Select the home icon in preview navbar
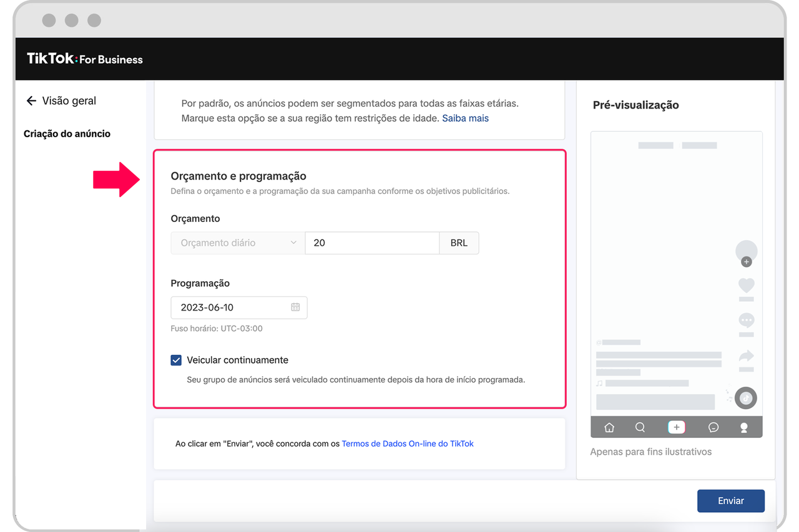799x532 pixels. [x=609, y=427]
